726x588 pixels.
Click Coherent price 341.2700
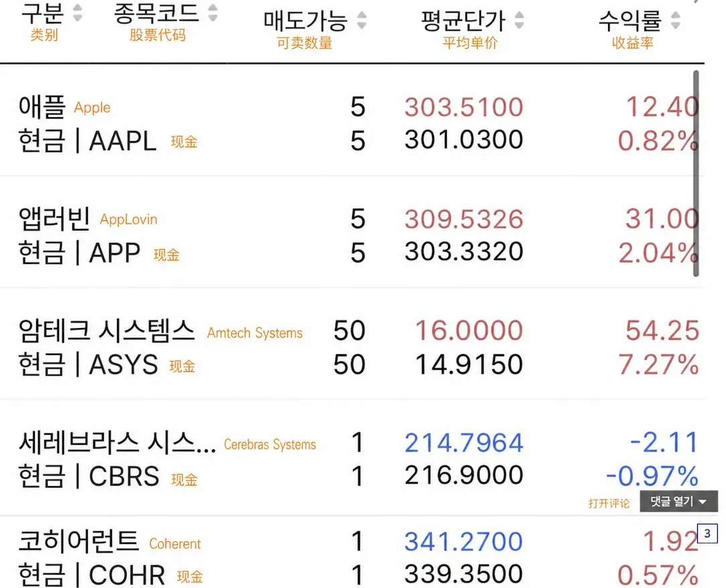pyautogui.click(x=464, y=542)
